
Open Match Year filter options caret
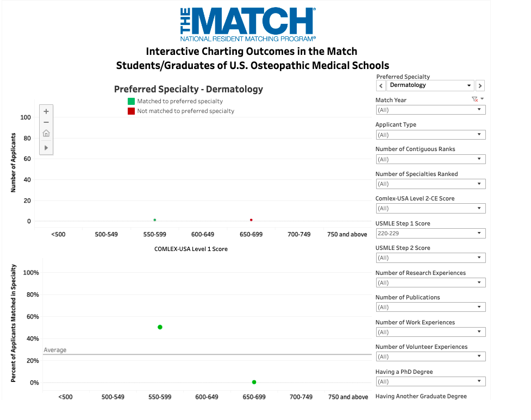tap(482, 99)
